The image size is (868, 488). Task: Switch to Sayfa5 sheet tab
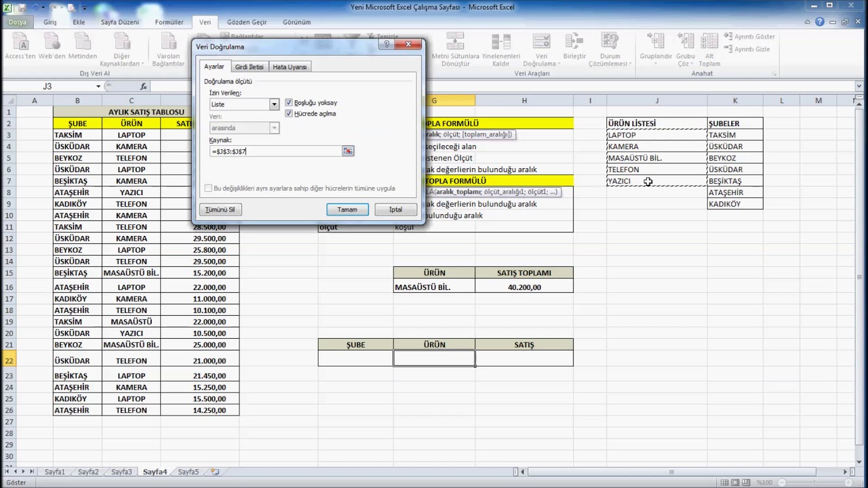click(189, 472)
